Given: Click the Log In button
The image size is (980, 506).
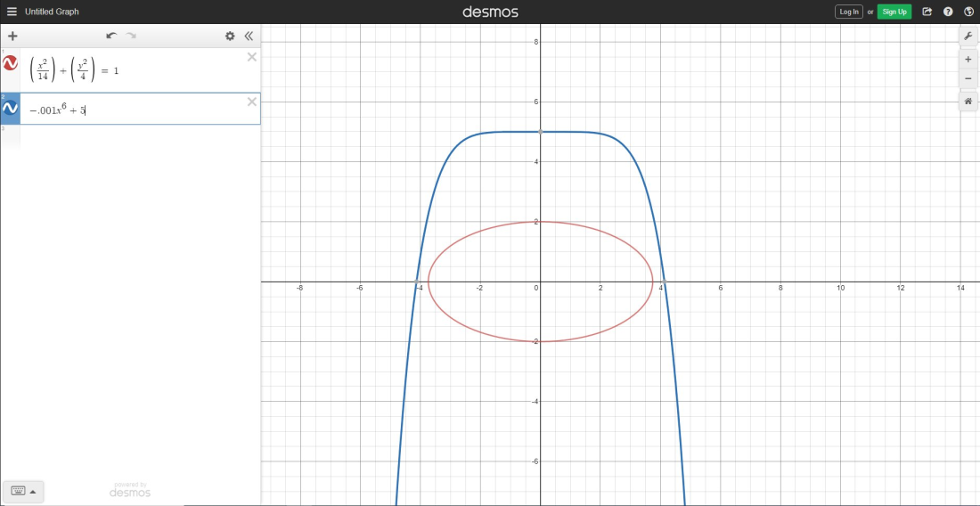Looking at the screenshot, I should click(x=849, y=12).
